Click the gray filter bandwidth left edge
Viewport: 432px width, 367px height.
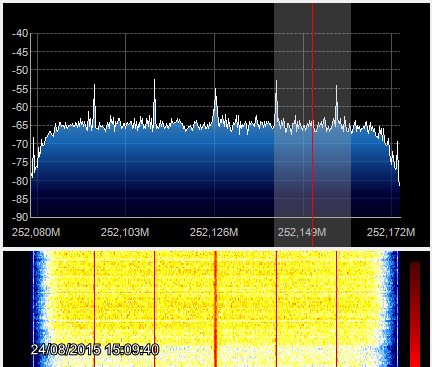(274, 125)
